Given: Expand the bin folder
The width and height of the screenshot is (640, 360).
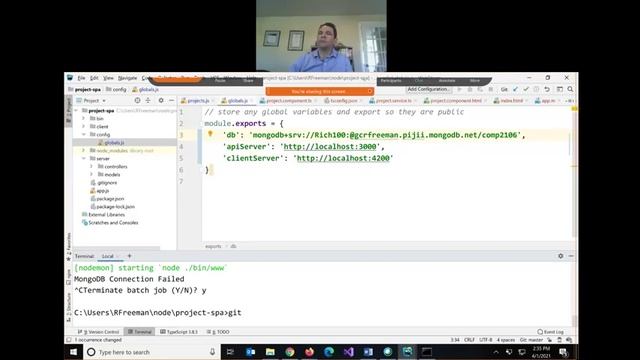Looking at the screenshot, I should [84, 118].
